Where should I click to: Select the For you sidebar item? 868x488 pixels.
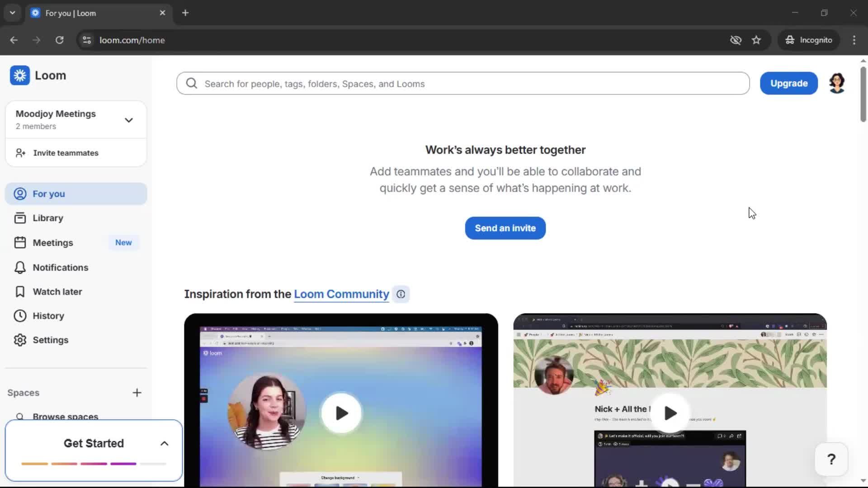tap(48, 193)
